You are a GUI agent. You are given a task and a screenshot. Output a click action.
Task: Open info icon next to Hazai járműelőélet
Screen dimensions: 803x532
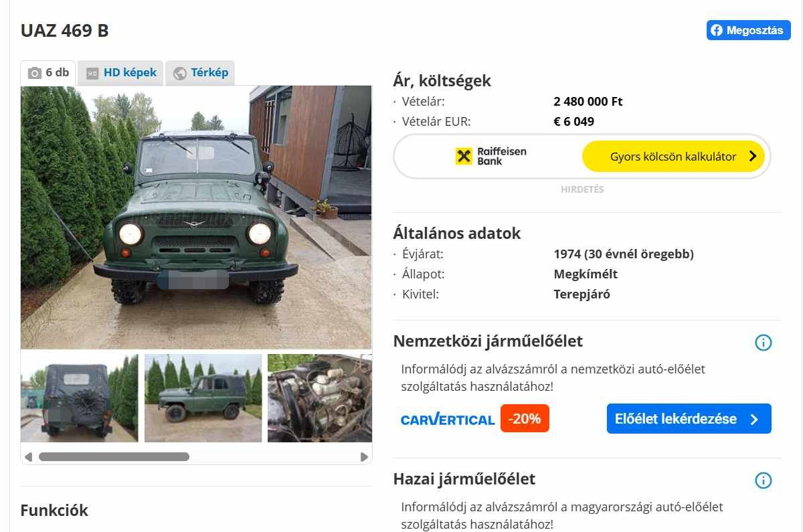coord(763,480)
